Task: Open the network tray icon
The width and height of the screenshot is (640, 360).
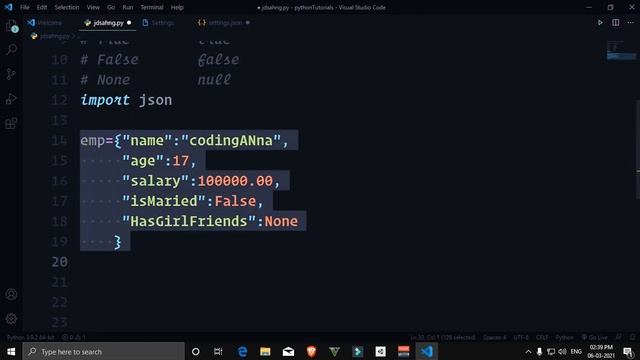Action: click(551, 351)
